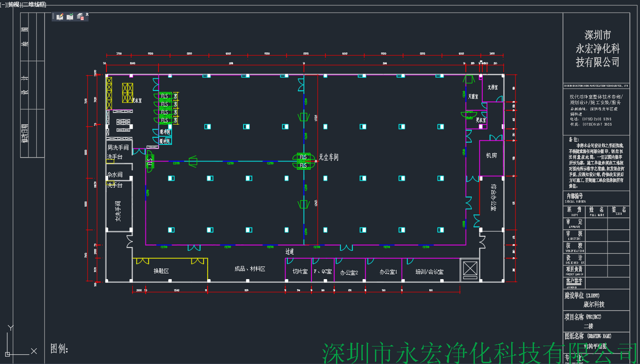This screenshot has width=640, height=364.
Task: Click the 图例: legend text
Action: tap(59, 349)
